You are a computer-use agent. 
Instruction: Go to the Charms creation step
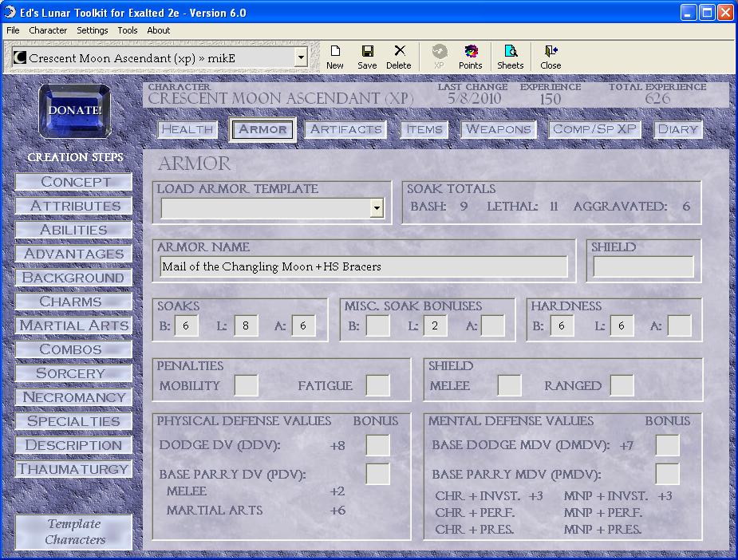[x=73, y=302]
